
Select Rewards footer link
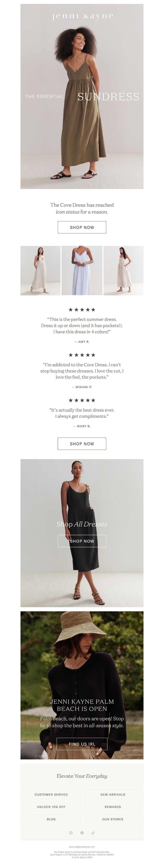[x=113, y=807]
